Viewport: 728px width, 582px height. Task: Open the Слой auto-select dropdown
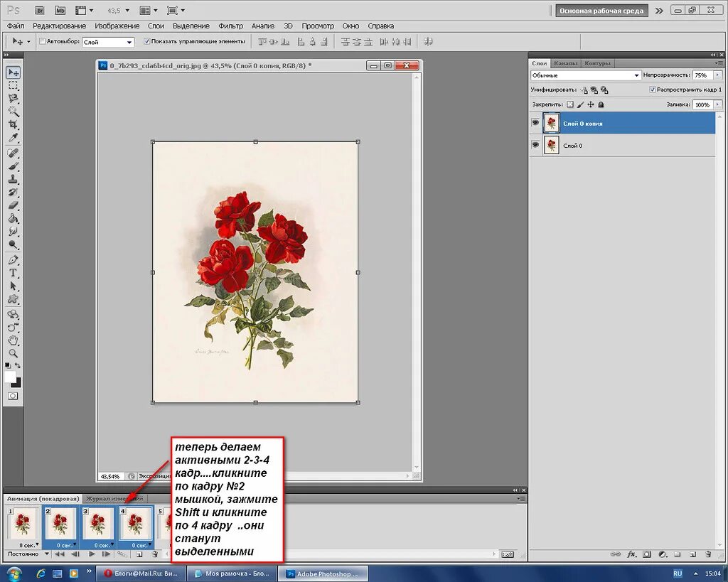coord(108,42)
